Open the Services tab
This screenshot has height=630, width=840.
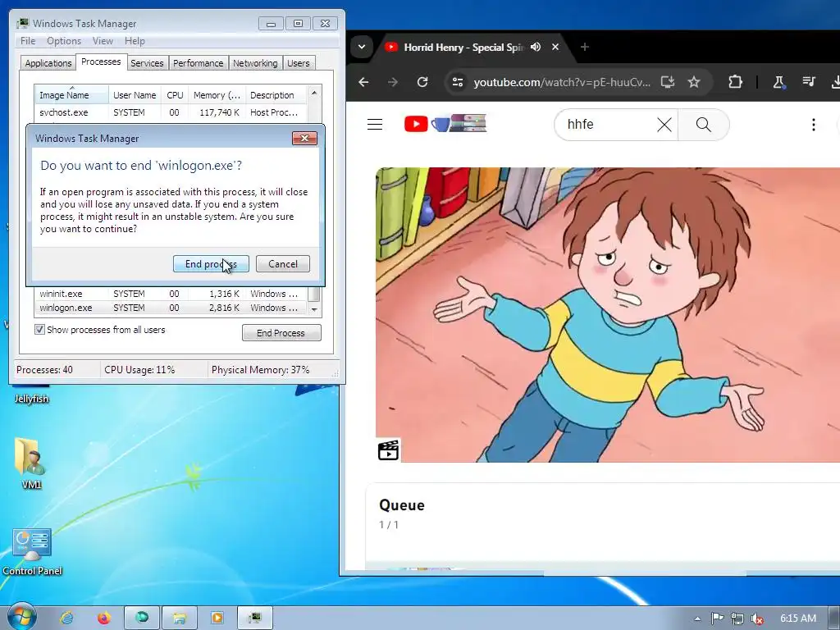point(147,63)
